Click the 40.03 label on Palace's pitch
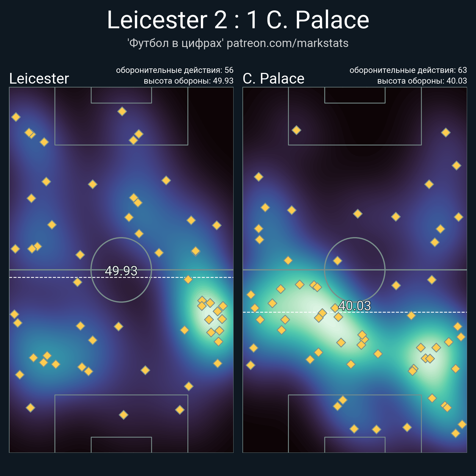 pos(355,306)
